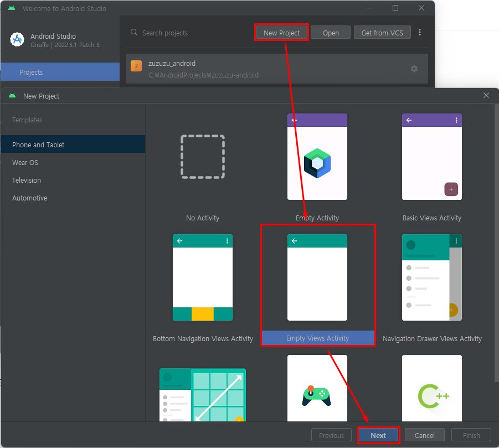Select the Projects tab in Welcome sidebar

[60, 72]
